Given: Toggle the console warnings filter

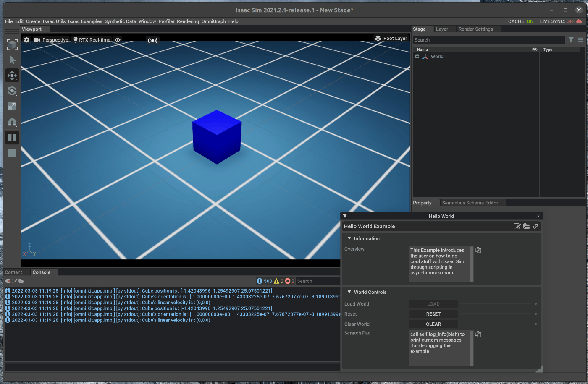Looking at the screenshot, I should 278,281.
